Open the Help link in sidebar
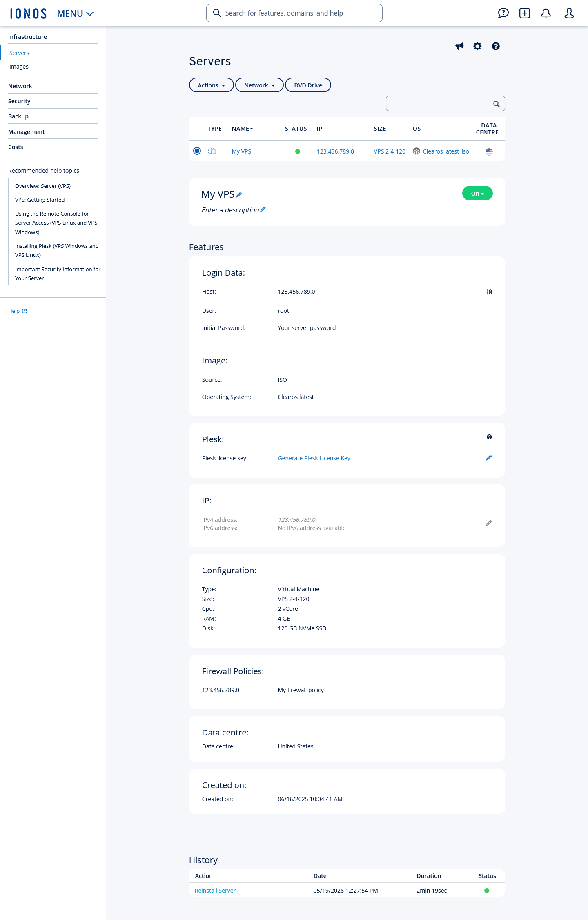588x920 pixels. click(x=14, y=311)
